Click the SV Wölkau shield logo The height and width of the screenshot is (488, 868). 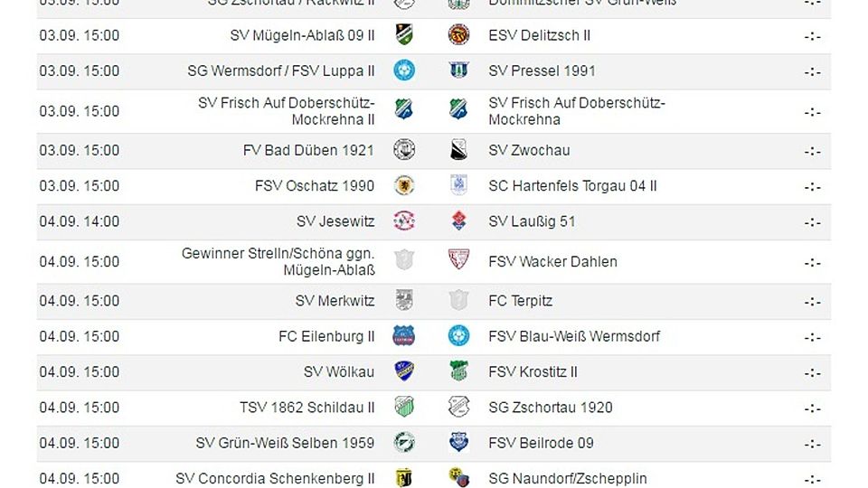pyautogui.click(x=404, y=371)
